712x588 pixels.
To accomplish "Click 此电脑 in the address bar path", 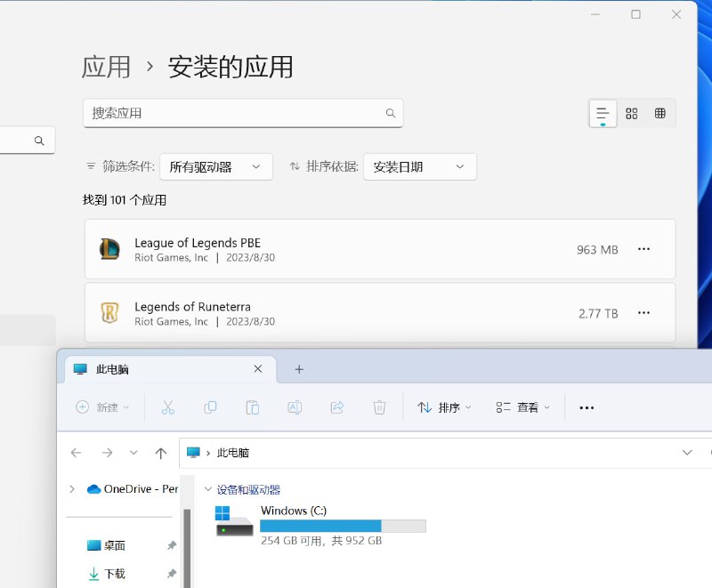I will [233, 453].
